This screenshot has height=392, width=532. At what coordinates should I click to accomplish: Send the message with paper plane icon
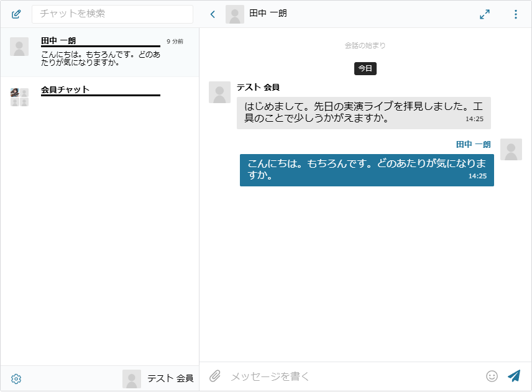coord(514,376)
